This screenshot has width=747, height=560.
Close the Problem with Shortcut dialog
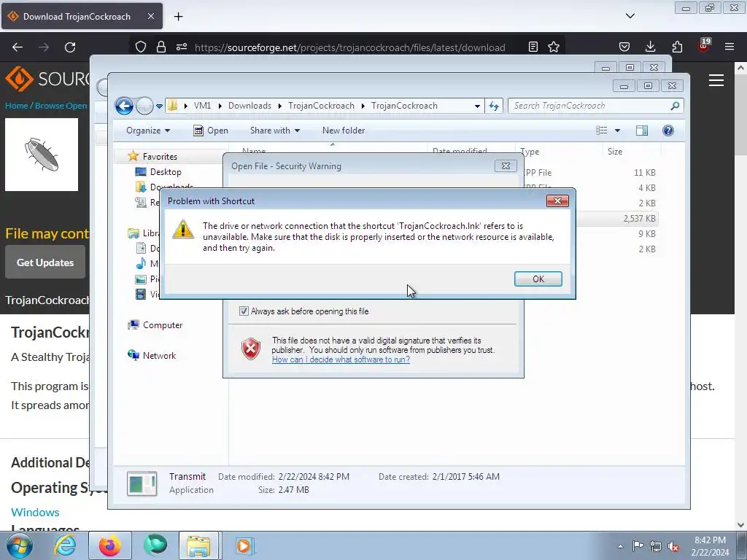[x=557, y=201]
